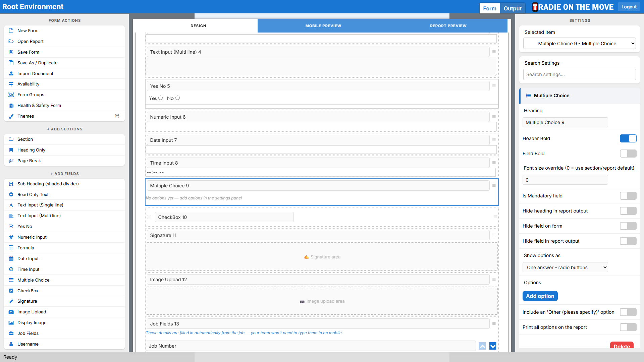Open the Selected Item dropdown
The height and width of the screenshot is (362, 644).
pos(579,43)
